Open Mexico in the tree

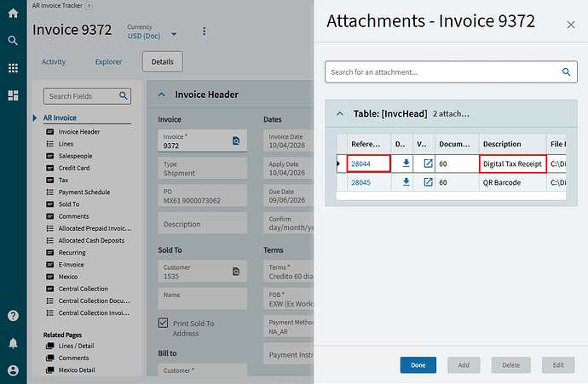point(68,277)
